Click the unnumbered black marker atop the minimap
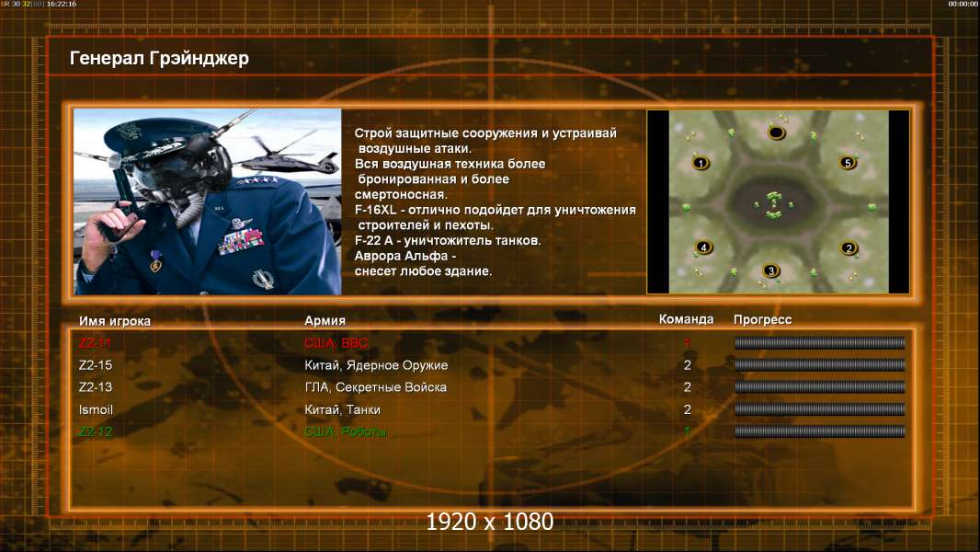This screenshot has width=980, height=552. (776, 132)
